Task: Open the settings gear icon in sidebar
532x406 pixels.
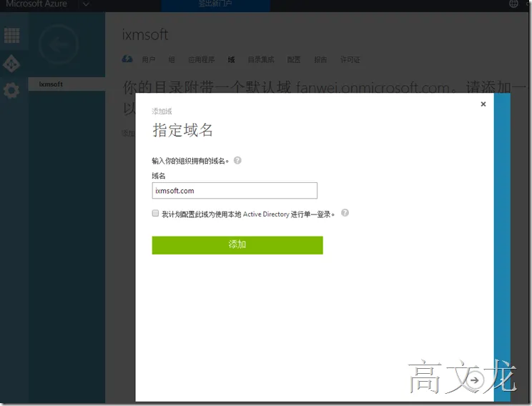Action: [11, 91]
